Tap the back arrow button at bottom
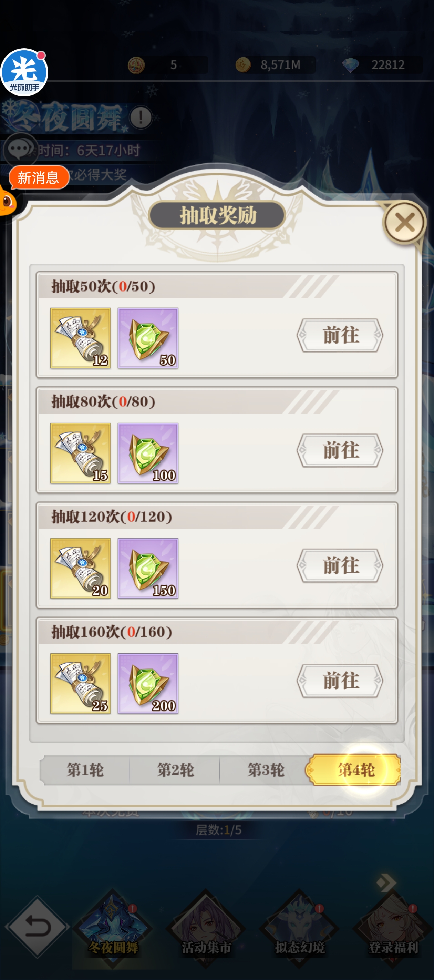The image size is (434, 980). (38, 927)
